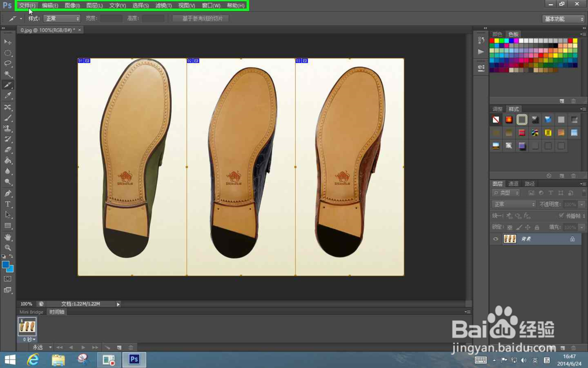Viewport: 588px width, 368px height.
Task: Expand the 填充 fill dropdown arrow
Action: click(x=582, y=227)
